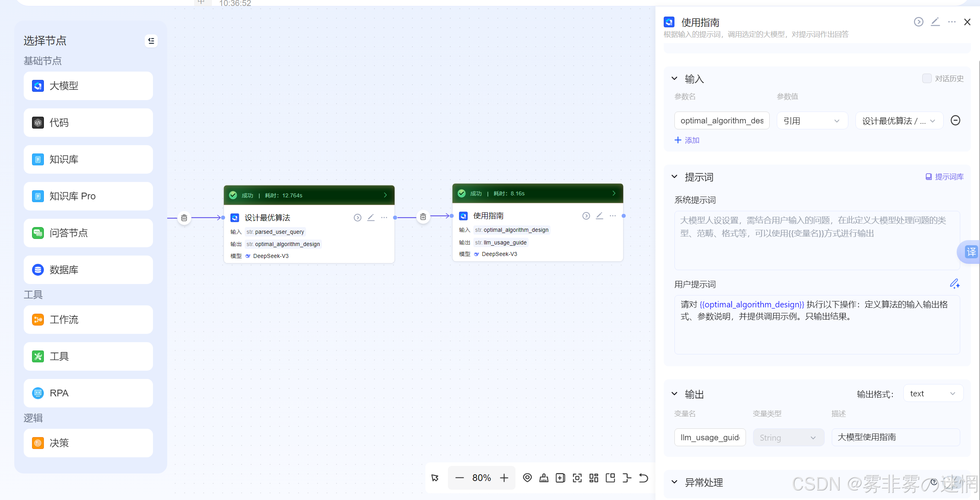This screenshot has width=980, height=500.
Task: Edit the 设计最优算法 node name
Action: (x=371, y=218)
